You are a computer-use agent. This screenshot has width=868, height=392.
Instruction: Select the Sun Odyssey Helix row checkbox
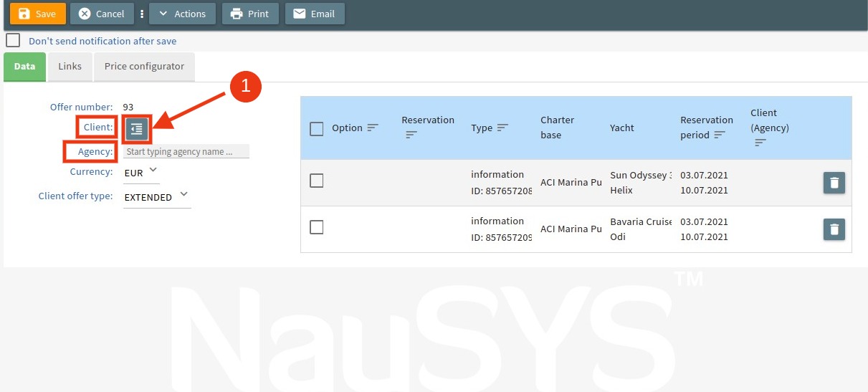(317, 181)
